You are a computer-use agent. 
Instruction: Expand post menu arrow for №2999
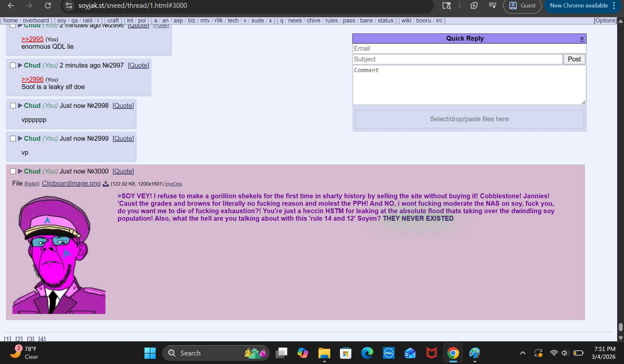20,138
